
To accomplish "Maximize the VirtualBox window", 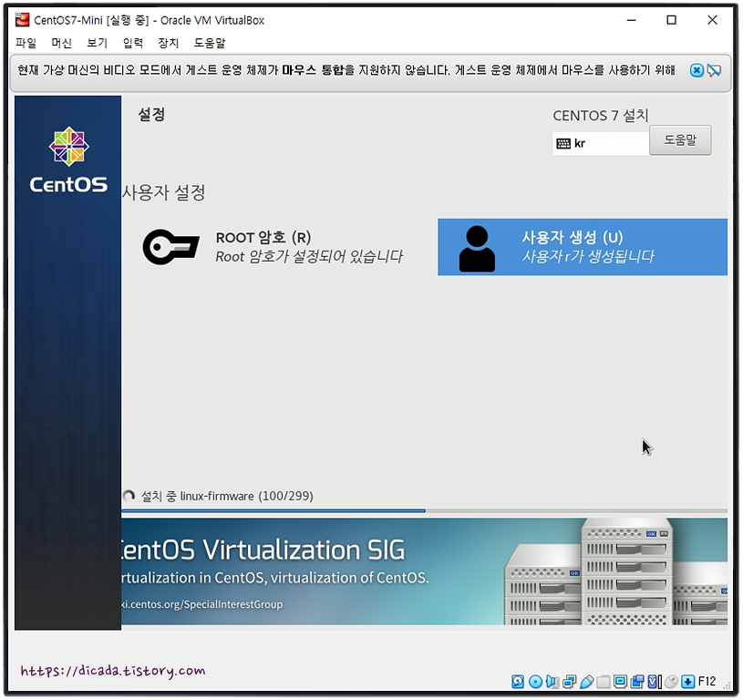I will coord(672,20).
